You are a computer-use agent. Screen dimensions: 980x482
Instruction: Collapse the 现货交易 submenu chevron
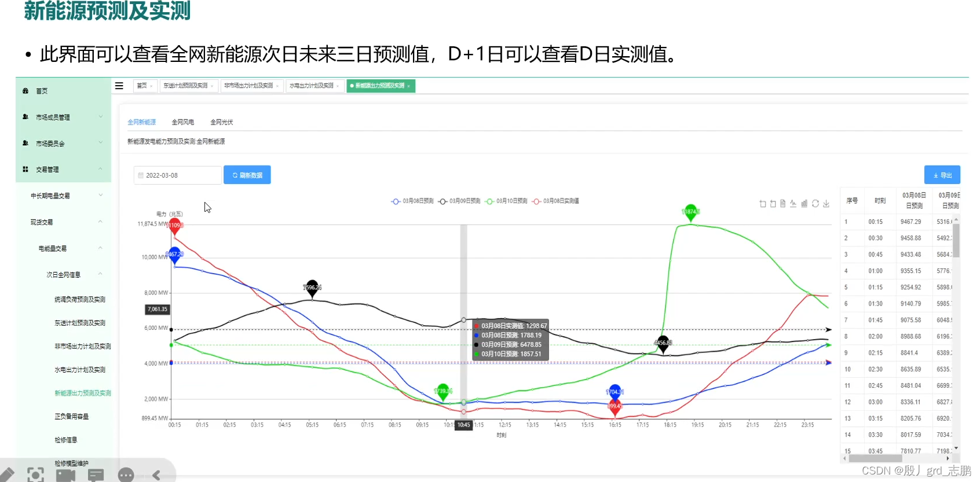(x=101, y=222)
